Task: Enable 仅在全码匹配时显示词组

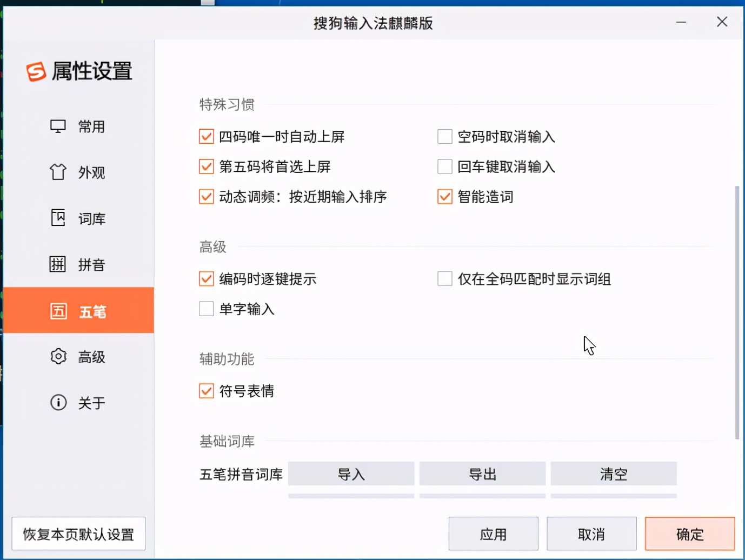Action: point(445,279)
